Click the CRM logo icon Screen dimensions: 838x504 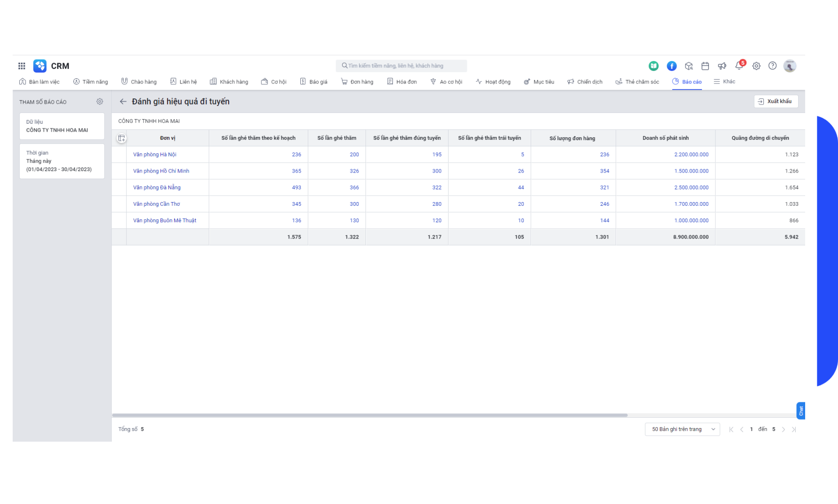click(x=40, y=66)
